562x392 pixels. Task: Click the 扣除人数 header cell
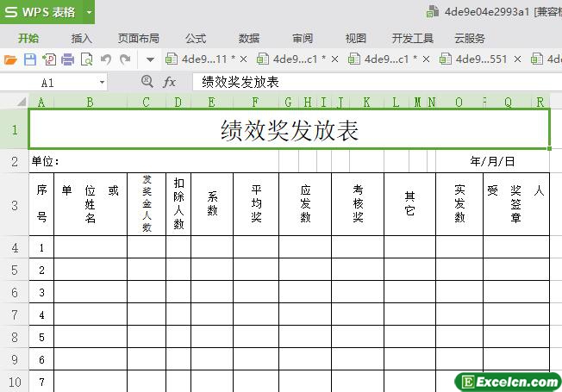coord(178,204)
